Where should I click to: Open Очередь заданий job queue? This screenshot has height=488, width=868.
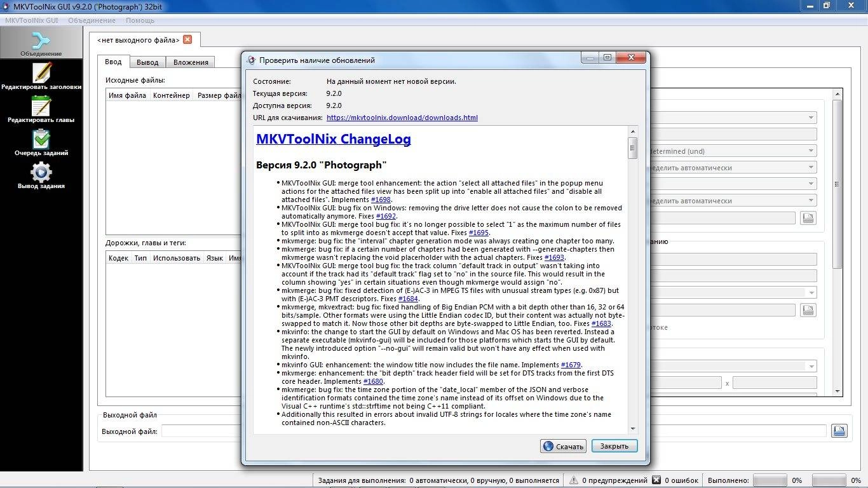tap(41, 142)
